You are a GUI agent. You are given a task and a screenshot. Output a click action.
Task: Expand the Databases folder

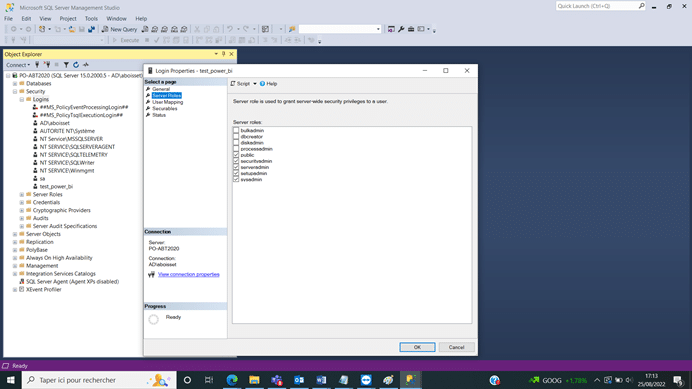[x=15, y=83]
